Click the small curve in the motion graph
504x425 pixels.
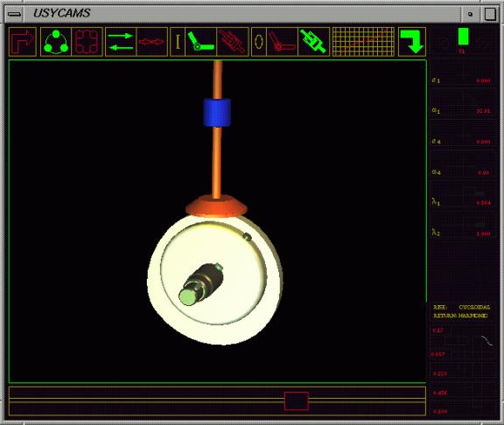[x=486, y=340]
